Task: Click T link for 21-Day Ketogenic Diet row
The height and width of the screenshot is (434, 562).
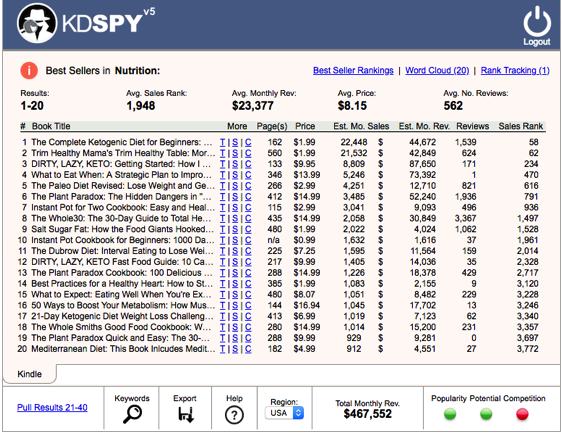Action: tap(223, 316)
